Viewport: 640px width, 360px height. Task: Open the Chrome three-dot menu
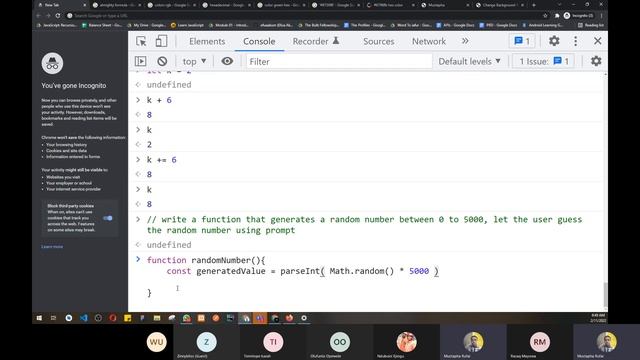click(601, 16)
